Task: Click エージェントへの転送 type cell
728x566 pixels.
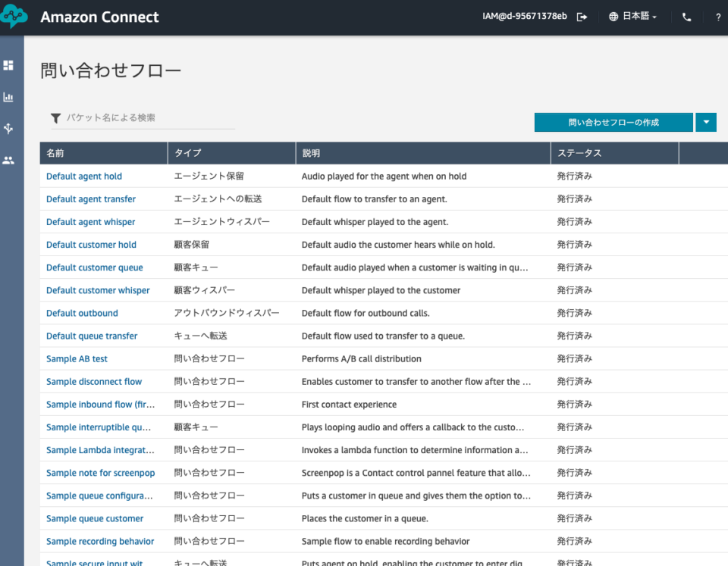Action: (x=218, y=199)
